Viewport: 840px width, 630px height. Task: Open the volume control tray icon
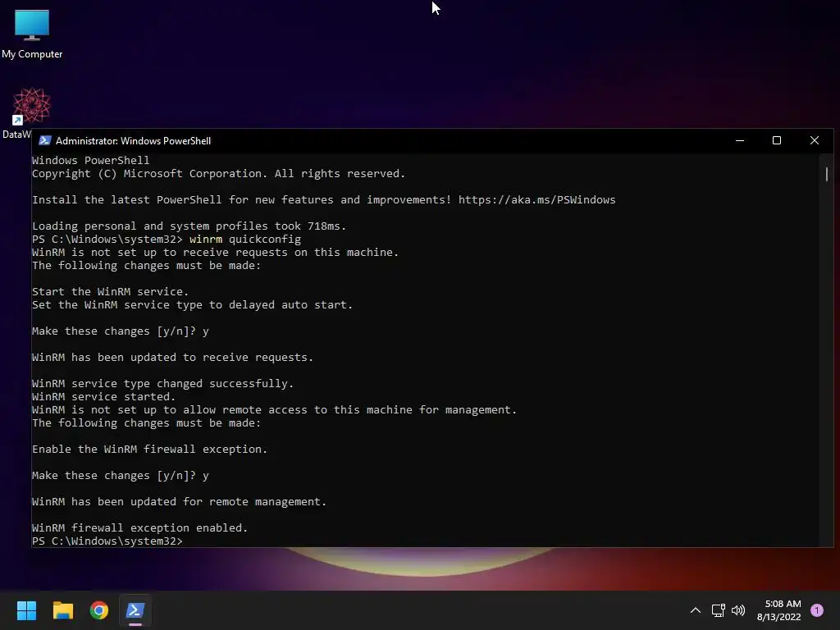pos(738,610)
